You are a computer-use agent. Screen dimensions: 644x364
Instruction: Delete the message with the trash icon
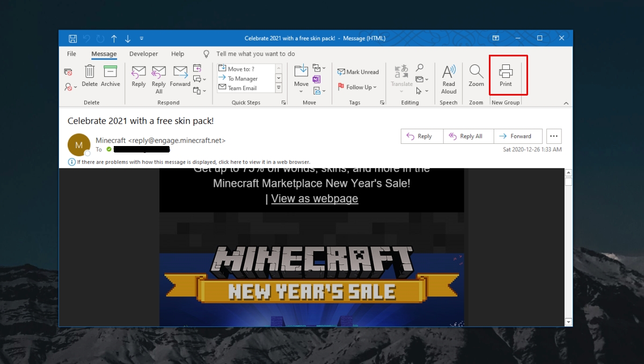(90, 76)
